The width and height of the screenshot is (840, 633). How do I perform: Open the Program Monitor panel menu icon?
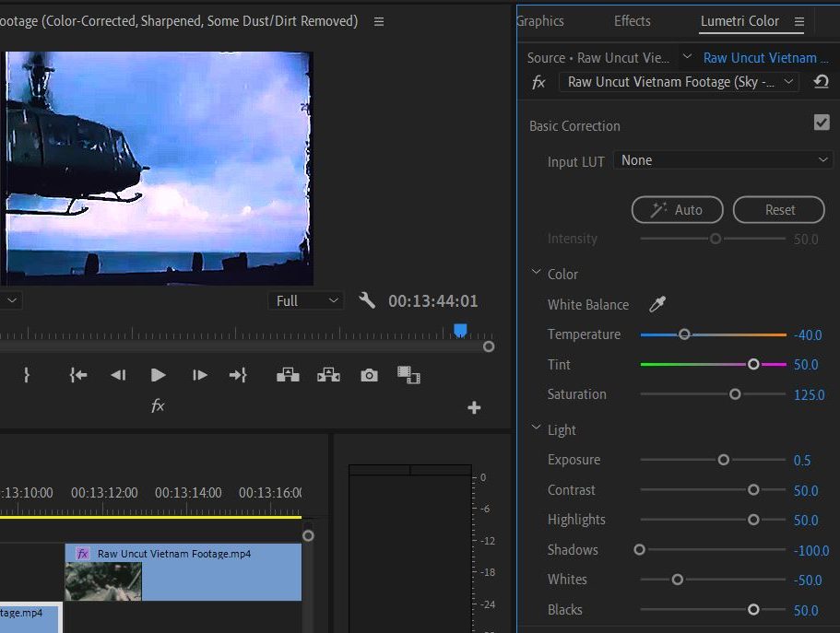tap(379, 21)
